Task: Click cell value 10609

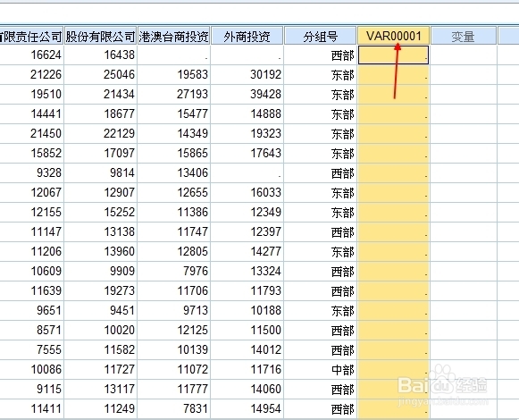Action: (46, 271)
